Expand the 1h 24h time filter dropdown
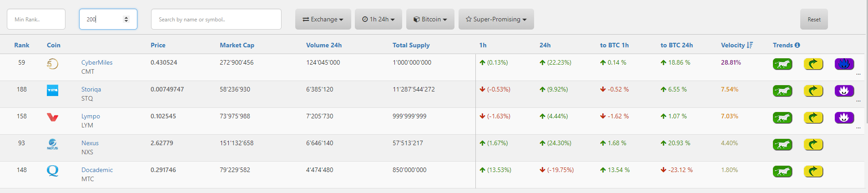 pyautogui.click(x=378, y=20)
